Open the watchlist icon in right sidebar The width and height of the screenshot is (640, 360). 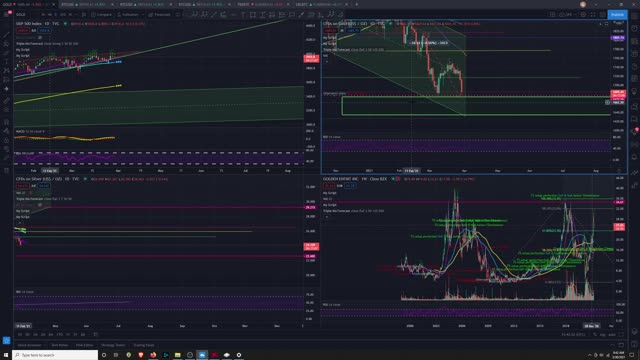(x=634, y=16)
